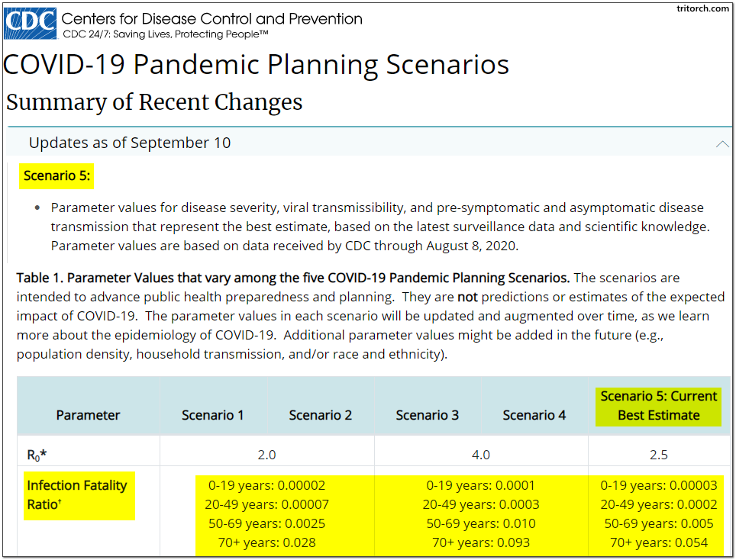Screen dimensions: 736x560
Task: Click the Infection Fatality Ratio row label
Action: click(77, 494)
